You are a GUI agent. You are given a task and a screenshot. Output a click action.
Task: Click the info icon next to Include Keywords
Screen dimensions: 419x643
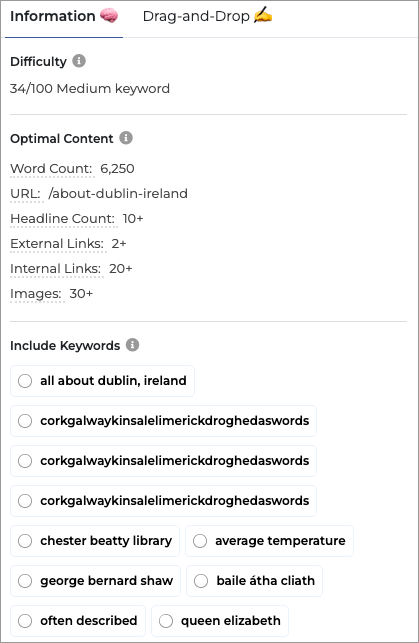(132, 345)
